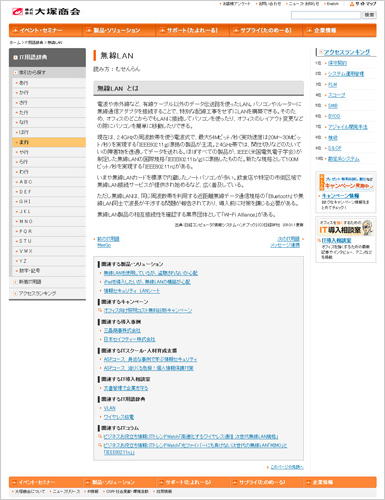Open the rank 9 S&OP link
This screenshot has width=385, height=500.
[335, 148]
